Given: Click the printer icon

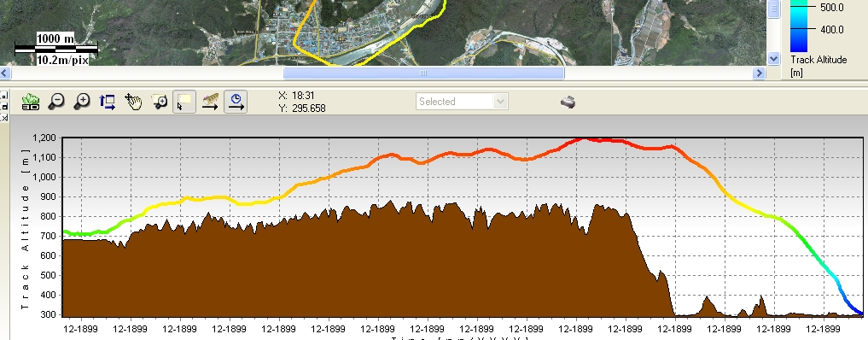Looking at the screenshot, I should (568, 102).
